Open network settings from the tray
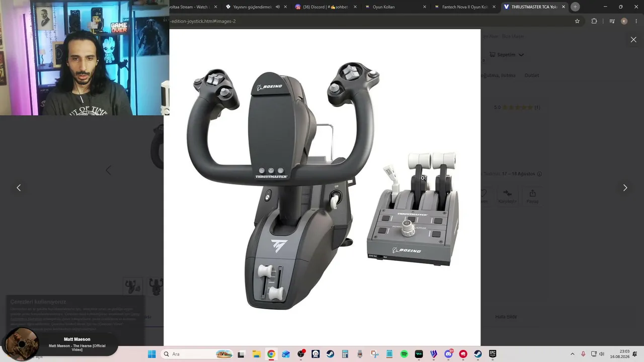The height and width of the screenshot is (362, 644). click(594, 354)
